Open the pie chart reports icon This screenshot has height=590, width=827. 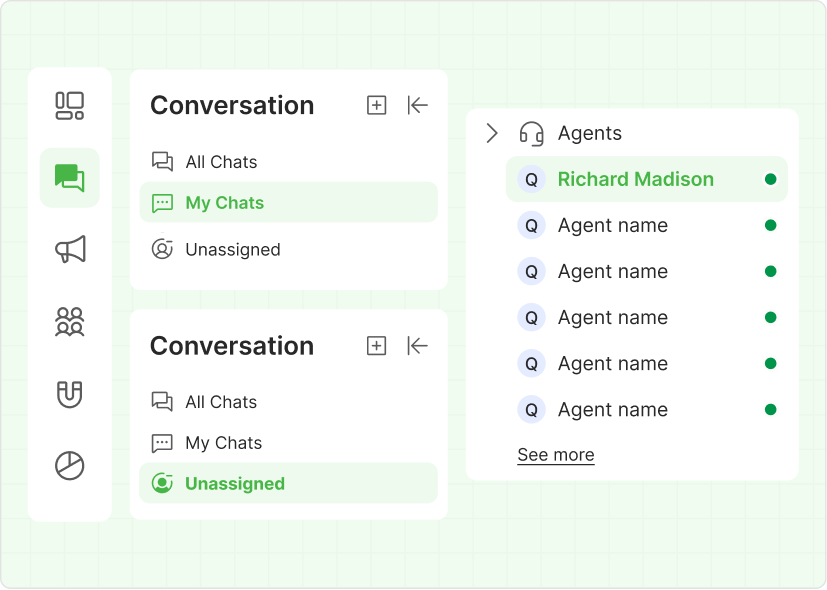(x=70, y=466)
